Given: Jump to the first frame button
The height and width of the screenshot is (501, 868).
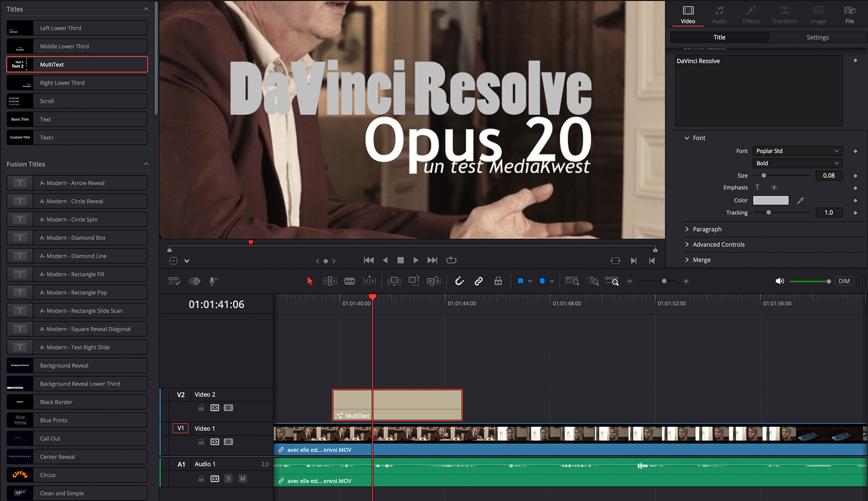Looking at the screenshot, I should point(368,260).
